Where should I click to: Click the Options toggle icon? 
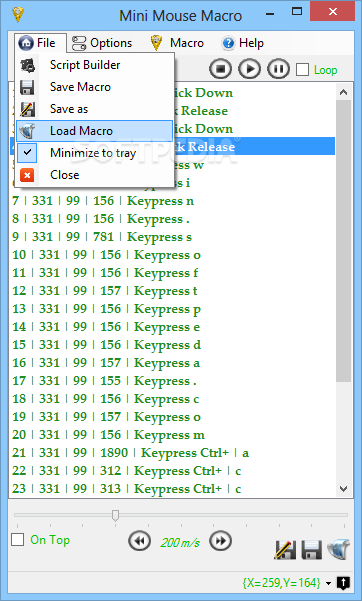point(79,43)
